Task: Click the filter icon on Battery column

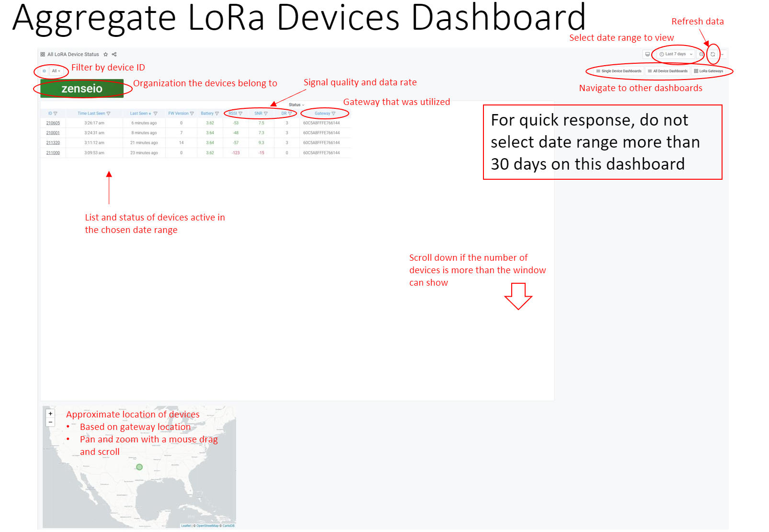Action: (x=217, y=114)
